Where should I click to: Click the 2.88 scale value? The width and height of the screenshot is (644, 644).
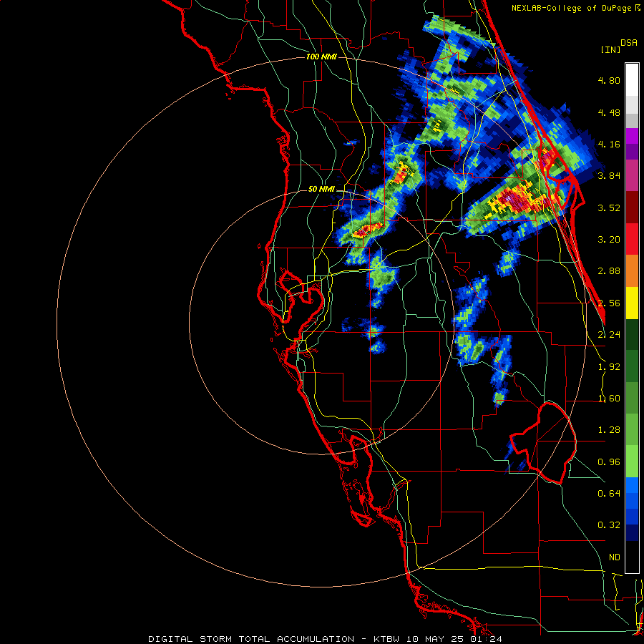pyautogui.click(x=609, y=271)
